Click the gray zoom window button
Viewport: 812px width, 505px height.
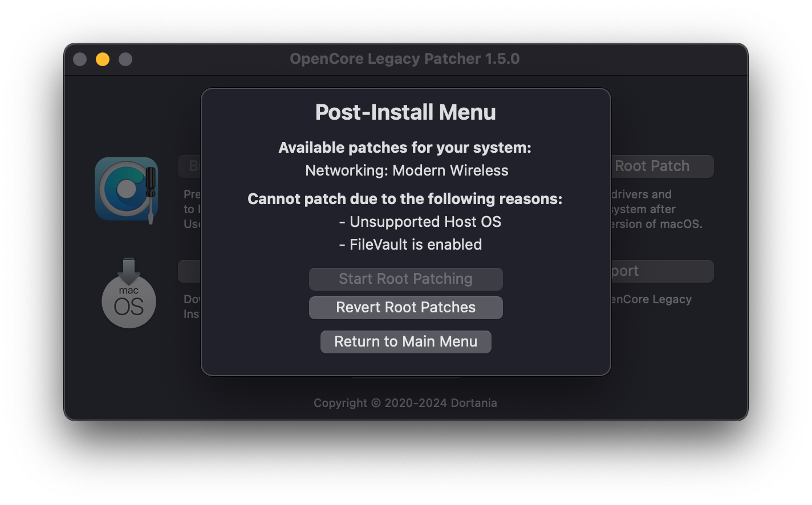125,59
